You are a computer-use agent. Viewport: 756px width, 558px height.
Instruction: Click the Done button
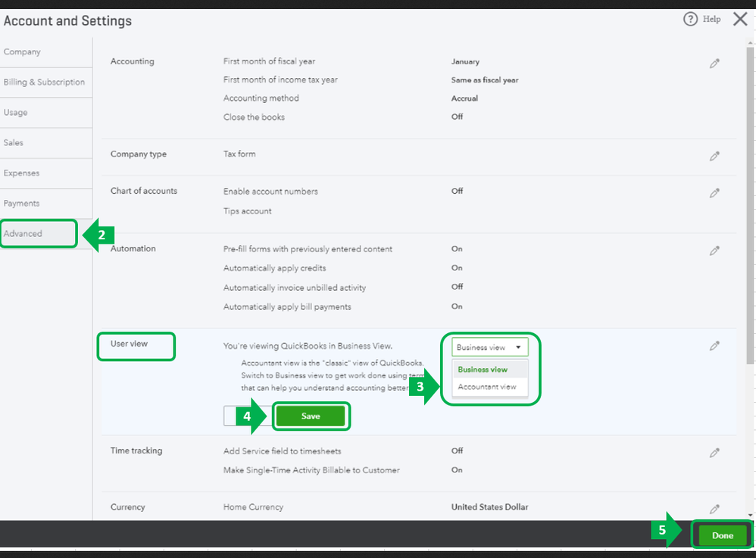pos(722,535)
